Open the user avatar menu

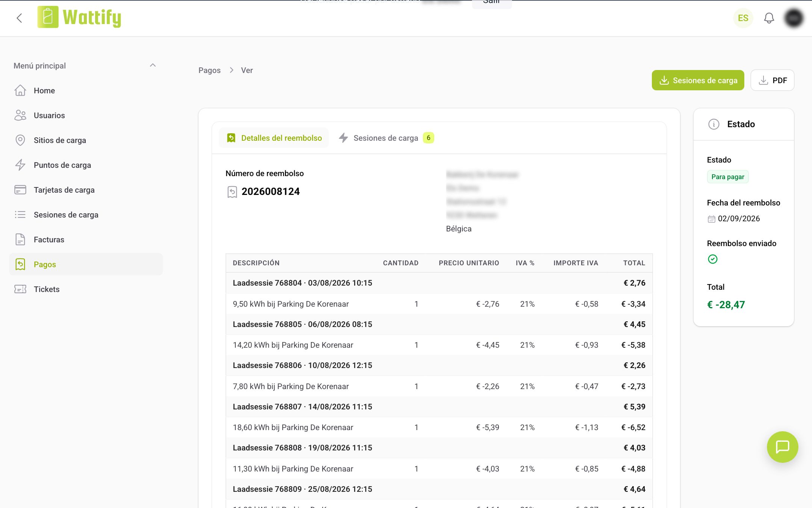[794, 18]
